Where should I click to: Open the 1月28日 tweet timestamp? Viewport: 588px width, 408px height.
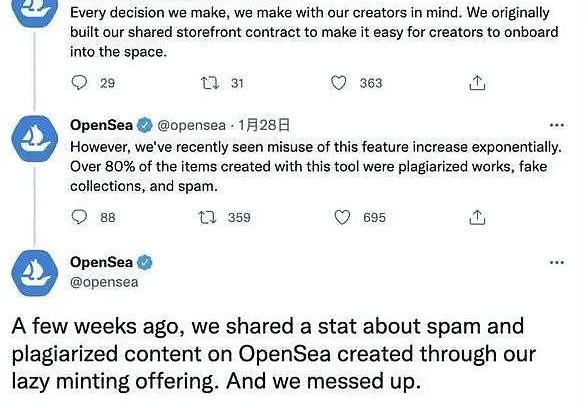(264, 125)
